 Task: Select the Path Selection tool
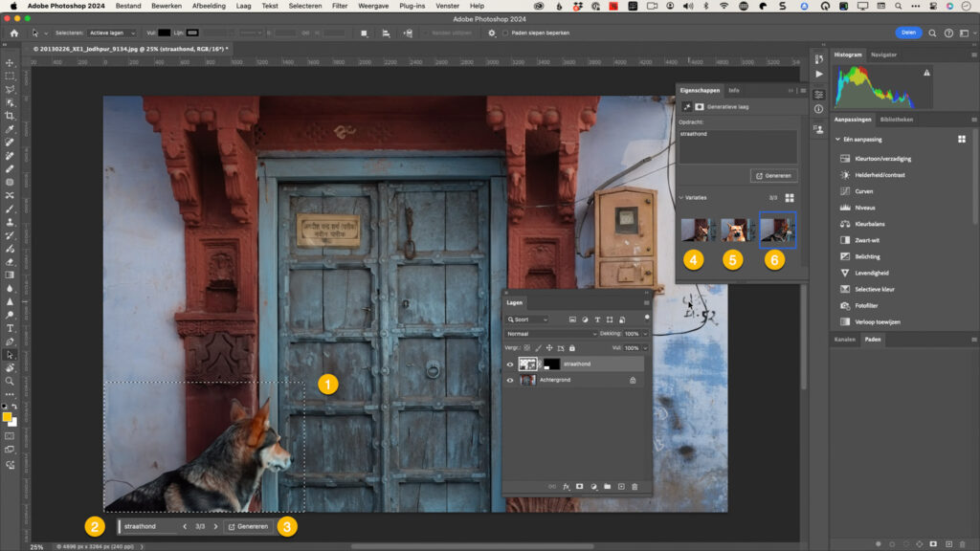[10, 355]
